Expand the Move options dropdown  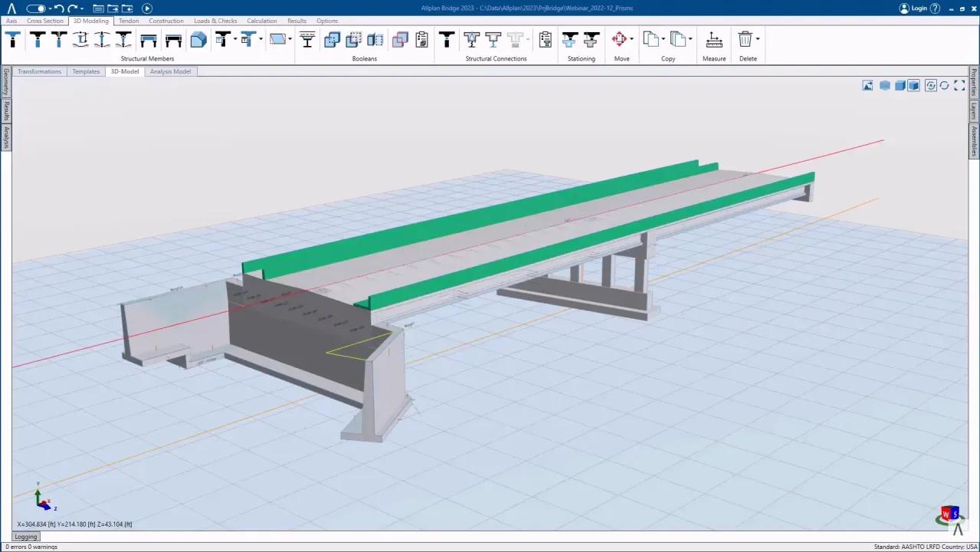click(631, 40)
